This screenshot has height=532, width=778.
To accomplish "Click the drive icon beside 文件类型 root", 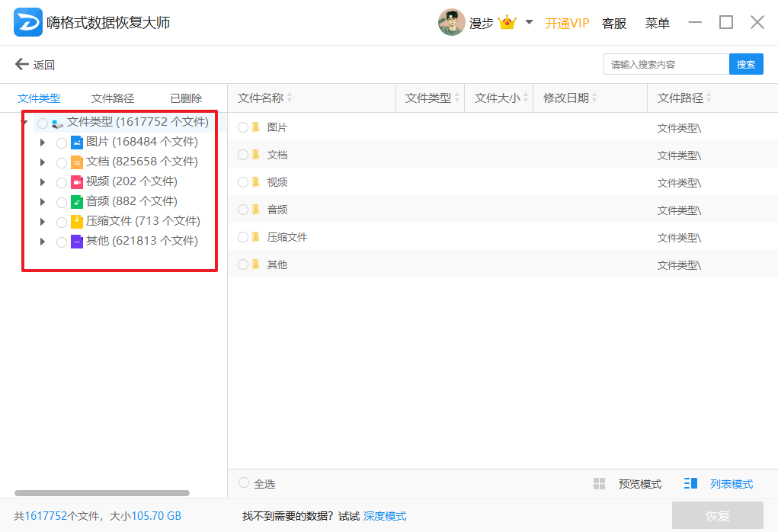I will click(58, 123).
